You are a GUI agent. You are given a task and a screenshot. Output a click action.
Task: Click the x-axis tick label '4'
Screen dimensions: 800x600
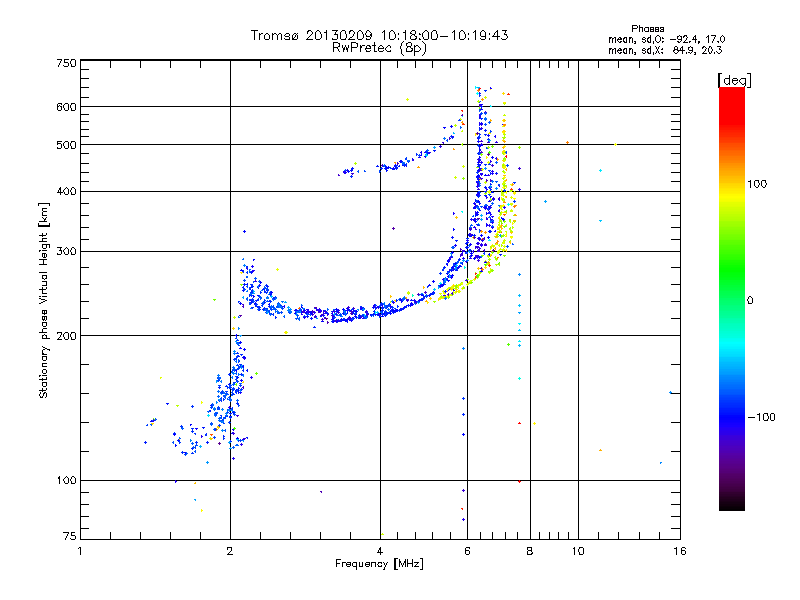coord(380,551)
